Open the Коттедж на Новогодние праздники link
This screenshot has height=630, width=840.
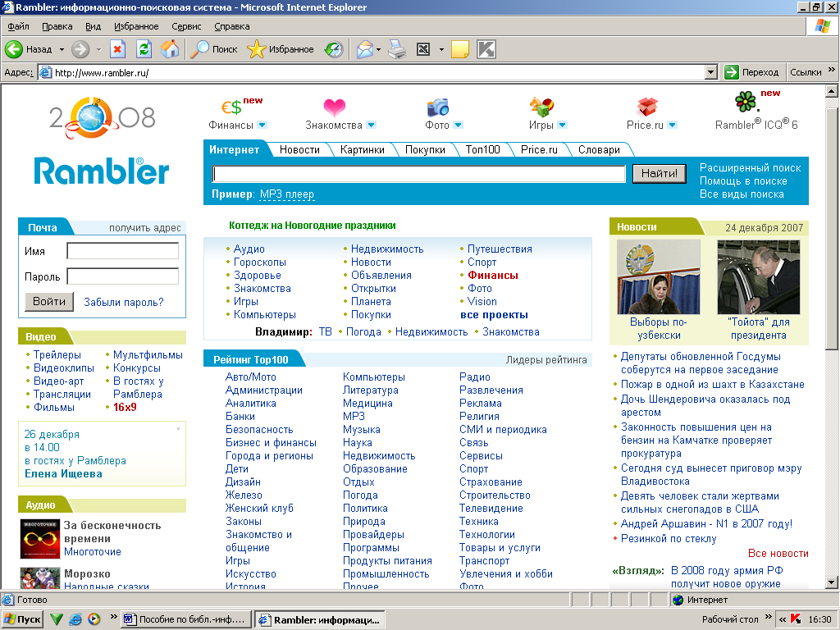pyautogui.click(x=313, y=226)
